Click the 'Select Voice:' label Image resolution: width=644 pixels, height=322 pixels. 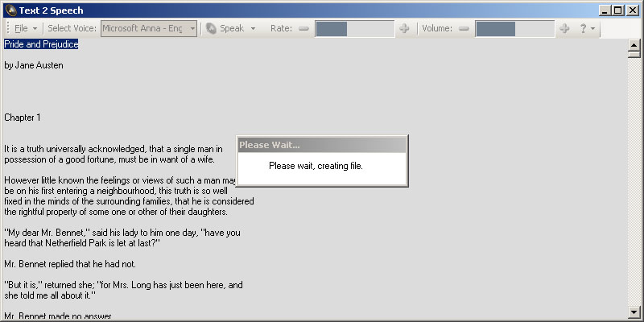coord(72,28)
